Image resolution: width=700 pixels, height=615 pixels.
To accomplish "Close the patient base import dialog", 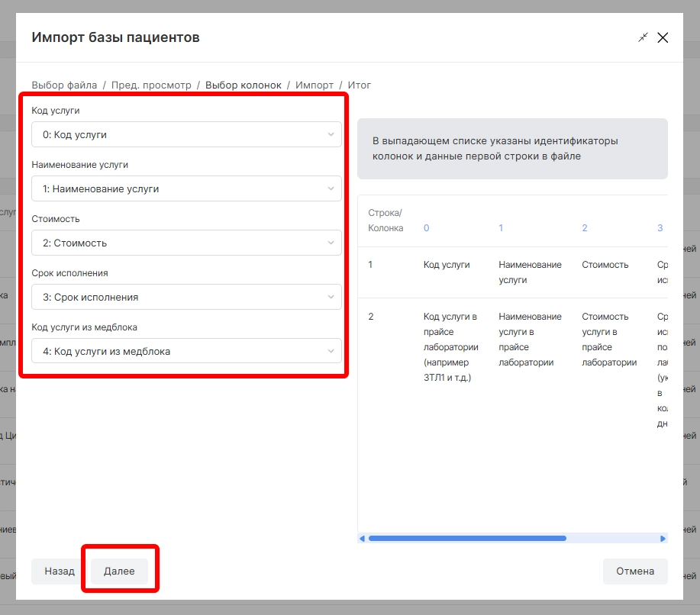I will click(663, 37).
